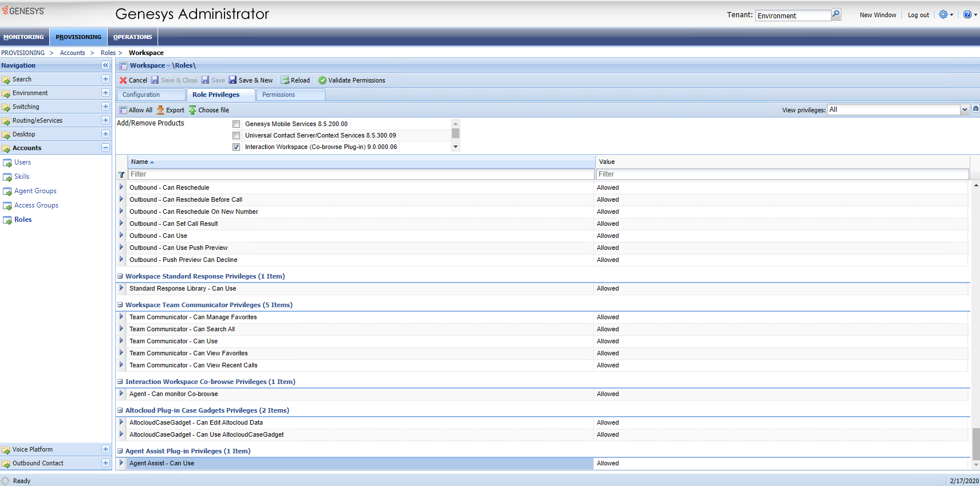Screen dimensions: 980x486
Task: Click the Name filter input field
Action: [361, 174]
